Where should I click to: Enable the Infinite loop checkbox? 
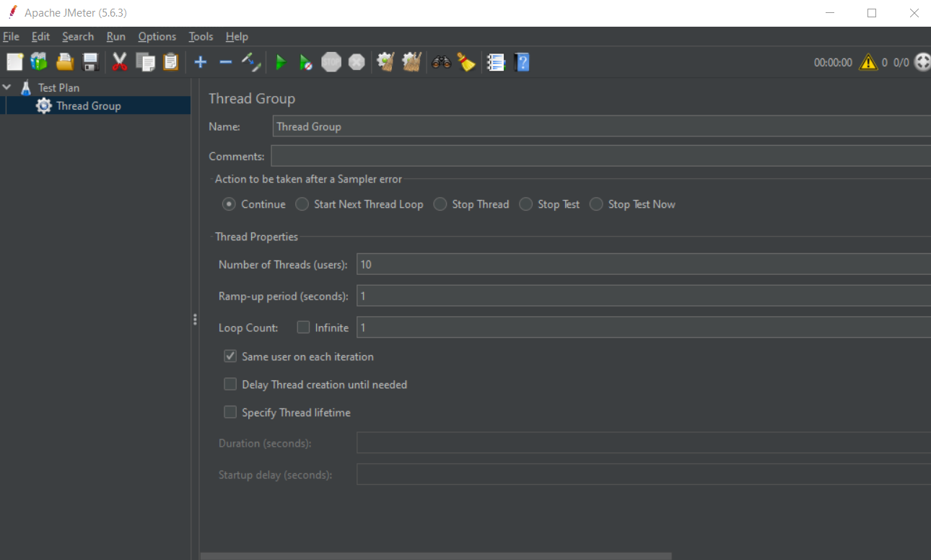pyautogui.click(x=304, y=328)
